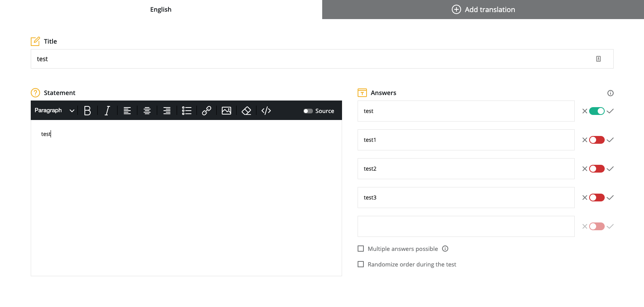Open the Paragraph style dropdown

[54, 111]
